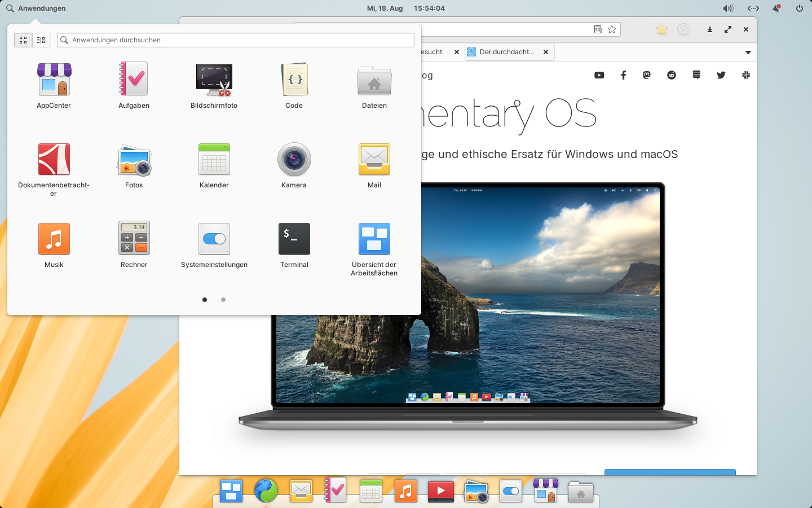Open Dateien in the app grid

pos(374,86)
